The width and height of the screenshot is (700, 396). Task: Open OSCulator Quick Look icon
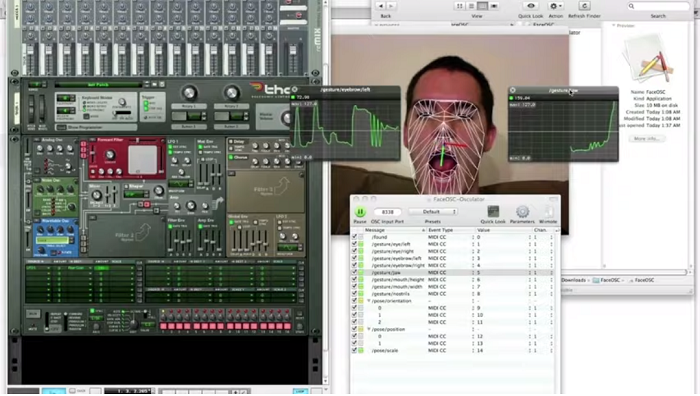click(493, 211)
